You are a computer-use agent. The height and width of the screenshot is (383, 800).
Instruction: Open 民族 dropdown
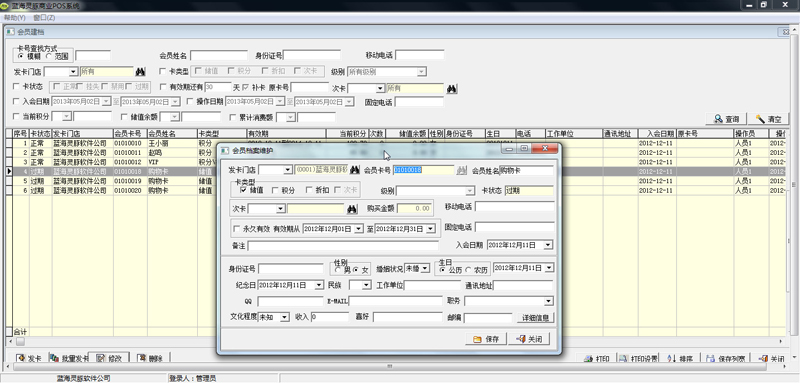pyautogui.click(x=367, y=285)
